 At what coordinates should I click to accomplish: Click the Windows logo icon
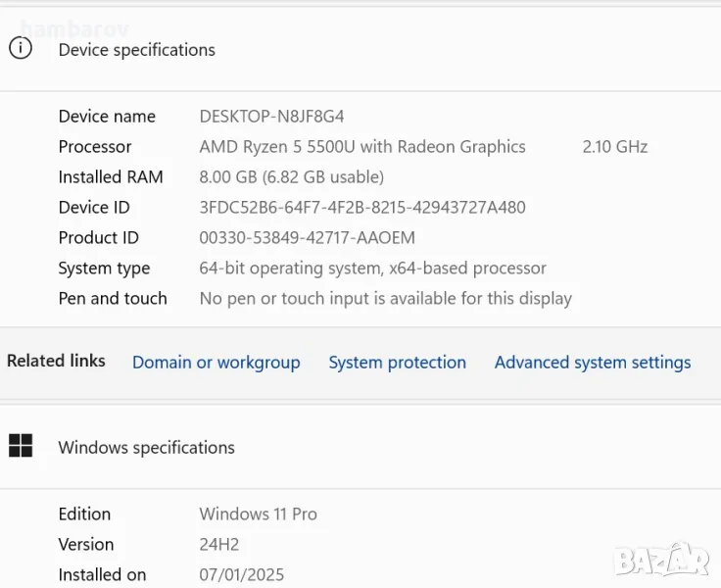point(21,447)
